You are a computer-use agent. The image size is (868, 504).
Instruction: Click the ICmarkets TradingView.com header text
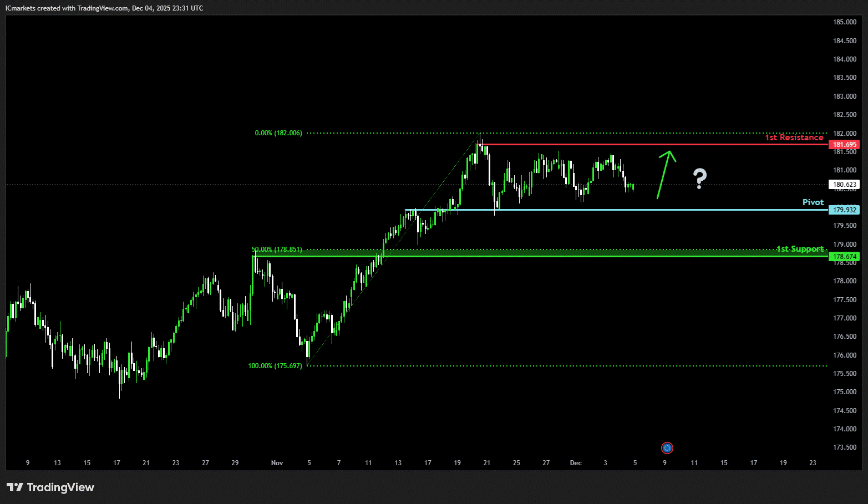pos(104,8)
